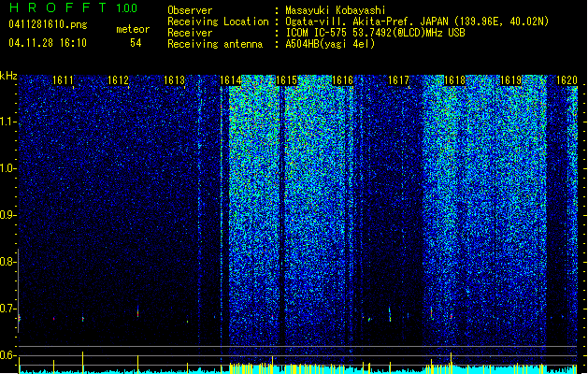Click the meteor count 54
Image resolution: width=588 pixels, height=374 pixels.
point(136,43)
